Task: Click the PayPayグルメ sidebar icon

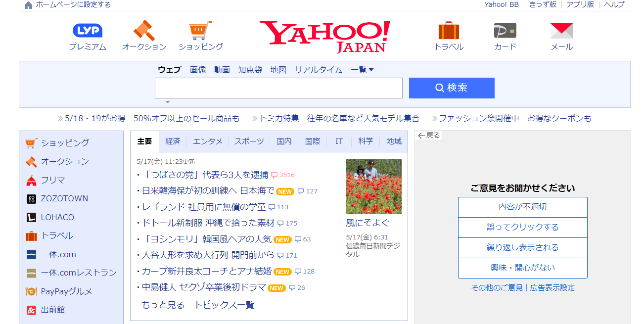Action: tap(31, 291)
